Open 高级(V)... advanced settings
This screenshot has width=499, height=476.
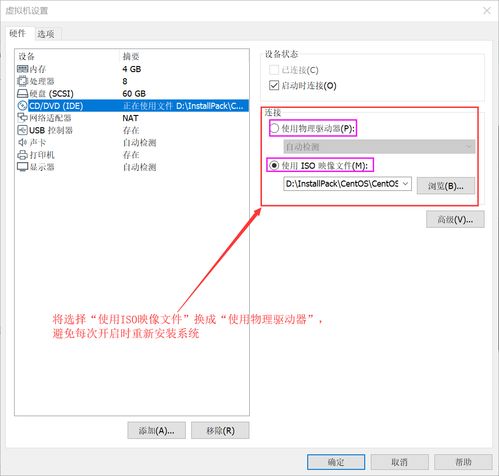(455, 219)
